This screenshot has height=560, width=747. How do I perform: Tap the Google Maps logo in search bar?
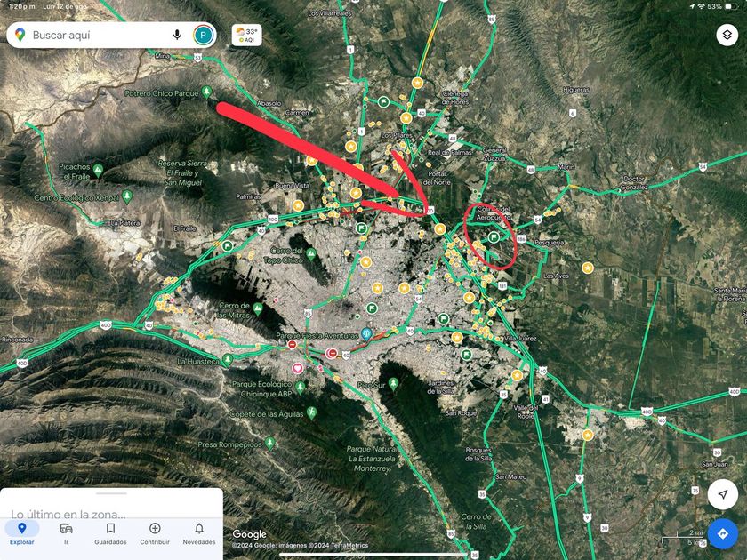(x=20, y=35)
